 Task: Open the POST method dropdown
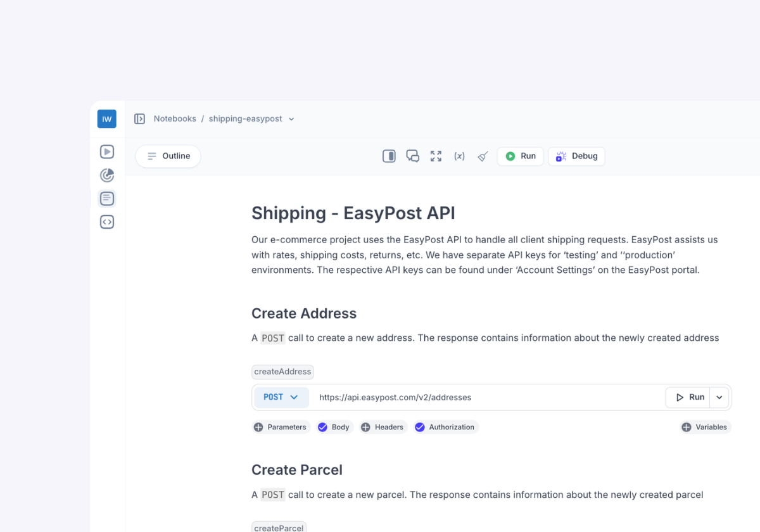[x=281, y=397]
